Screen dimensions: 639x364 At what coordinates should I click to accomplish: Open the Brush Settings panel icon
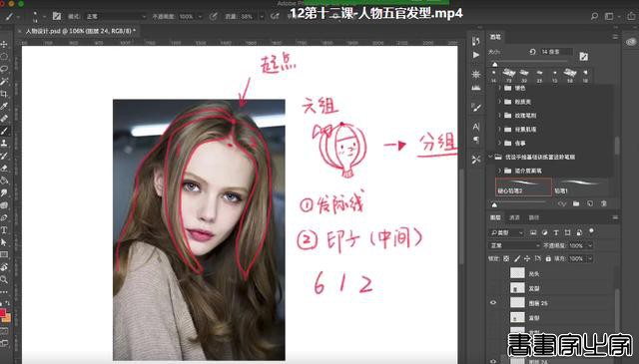475,107
